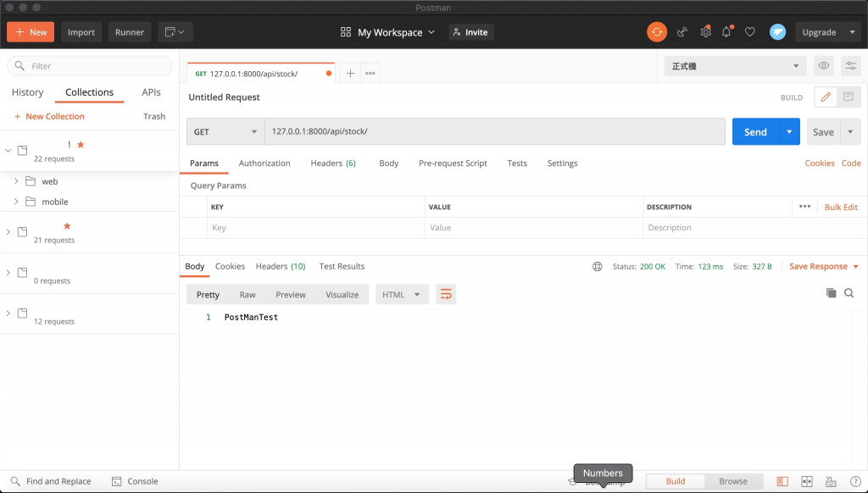Switch to the History tab
The image size is (868, 493).
tap(28, 92)
